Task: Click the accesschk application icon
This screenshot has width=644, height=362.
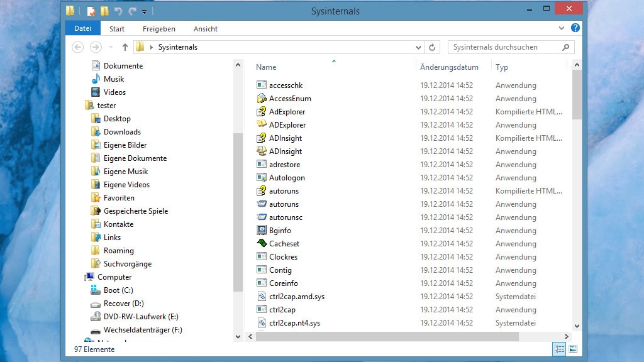Action: point(261,85)
